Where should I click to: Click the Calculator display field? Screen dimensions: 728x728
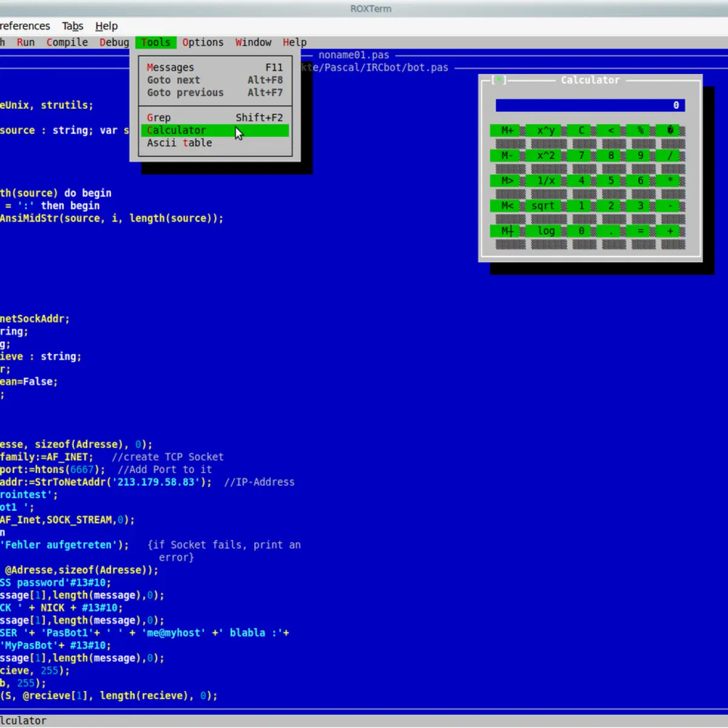[x=590, y=106]
